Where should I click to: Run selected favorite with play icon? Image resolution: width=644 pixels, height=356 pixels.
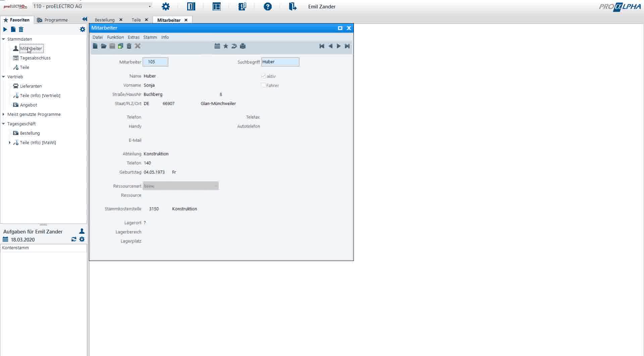(5, 30)
